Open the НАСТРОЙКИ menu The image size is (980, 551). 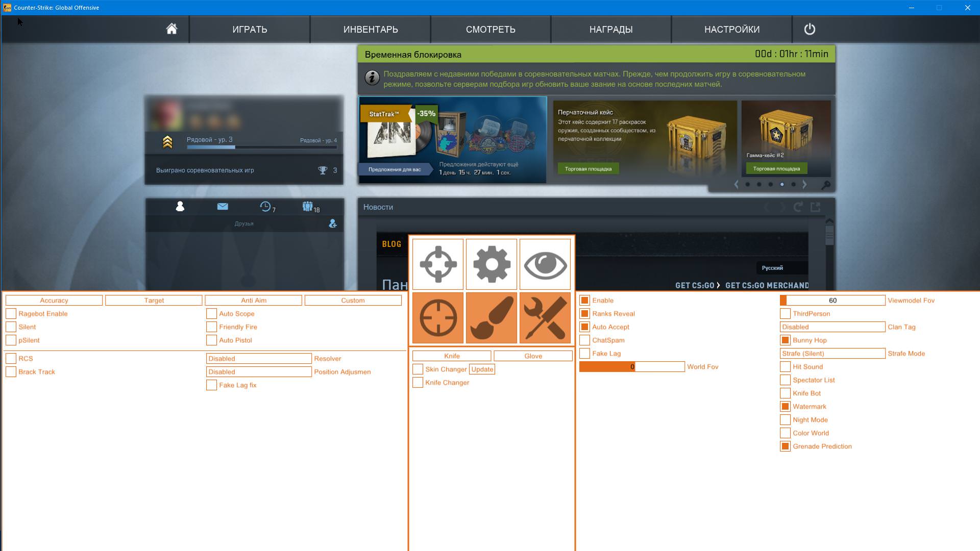click(732, 29)
